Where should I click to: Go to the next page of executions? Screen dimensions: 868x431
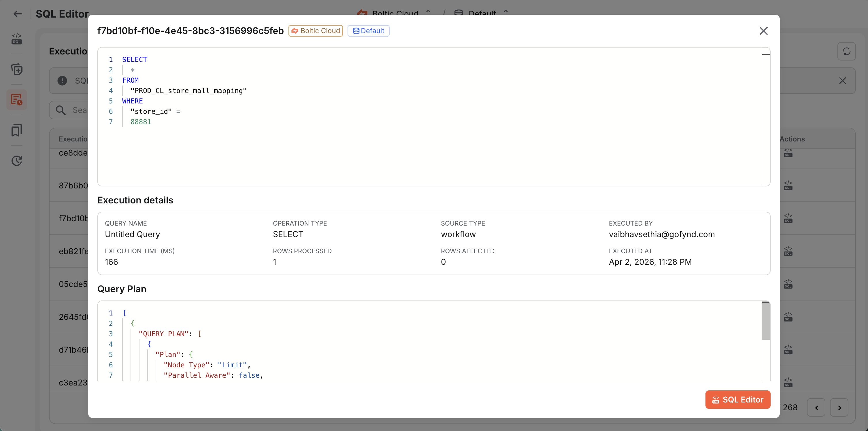pos(839,407)
